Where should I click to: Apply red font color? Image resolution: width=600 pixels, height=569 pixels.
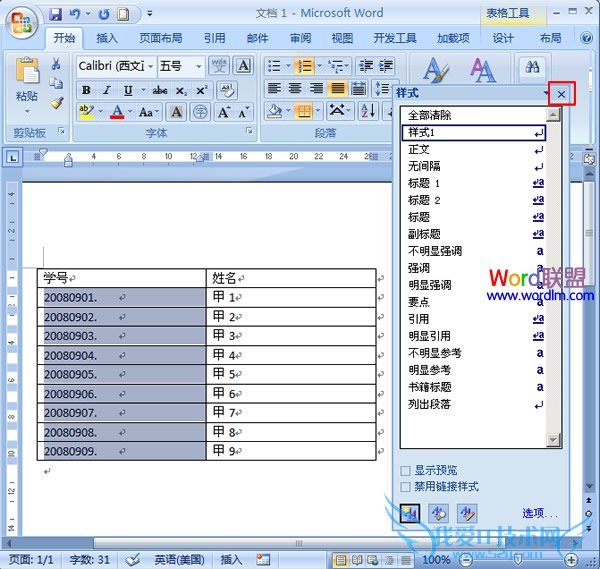point(117,112)
